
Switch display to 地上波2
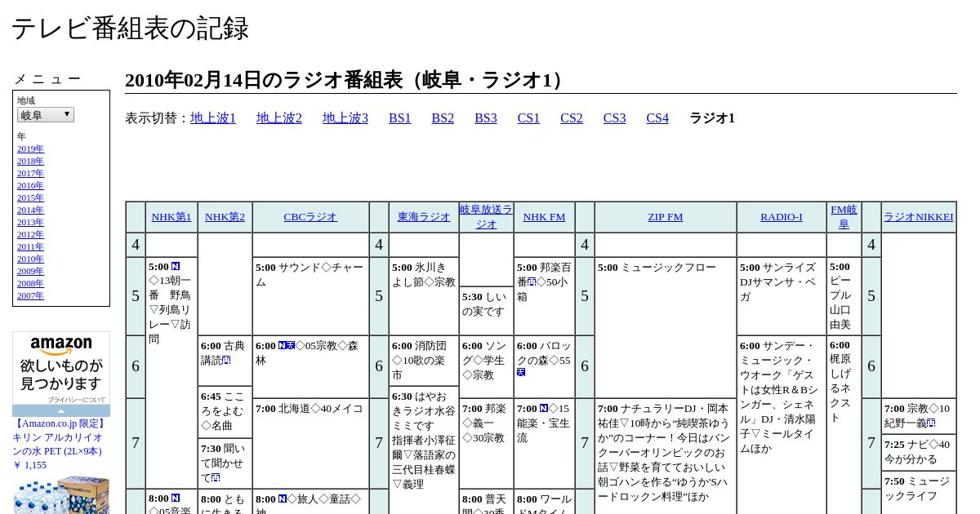pos(279,118)
